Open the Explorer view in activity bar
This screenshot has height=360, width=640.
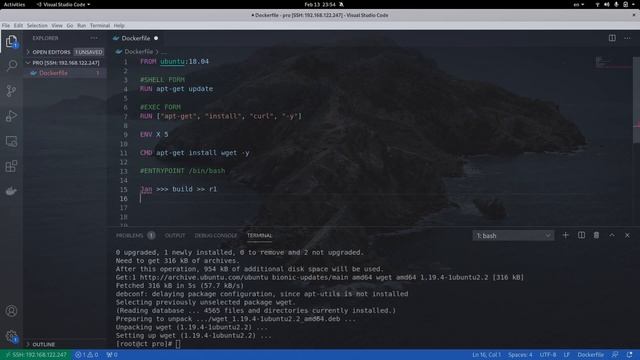[x=11, y=41]
